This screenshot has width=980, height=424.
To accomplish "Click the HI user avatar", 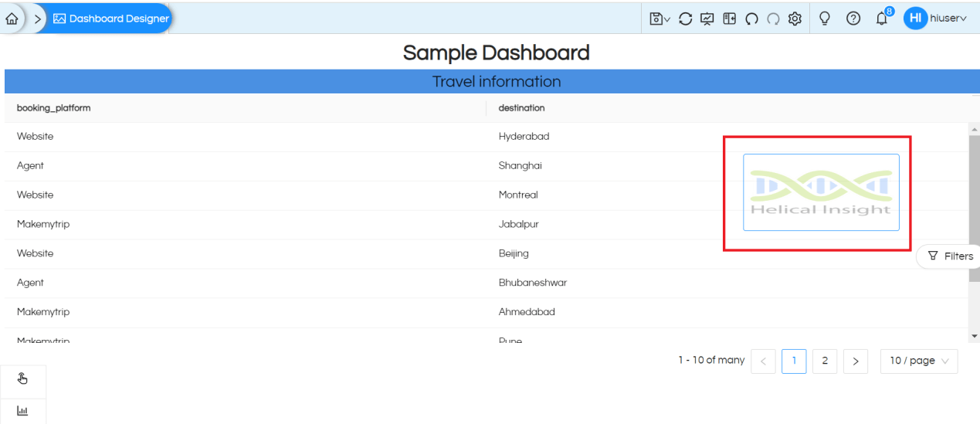I will coord(915,19).
